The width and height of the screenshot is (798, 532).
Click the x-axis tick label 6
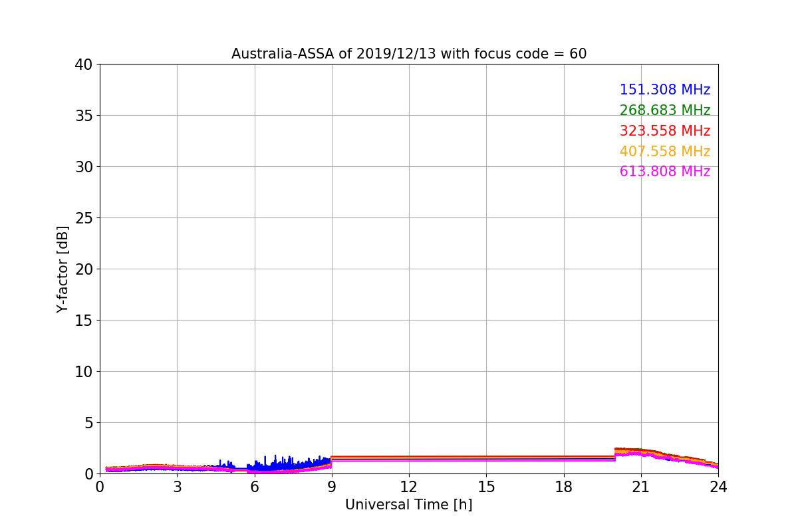pos(255,486)
